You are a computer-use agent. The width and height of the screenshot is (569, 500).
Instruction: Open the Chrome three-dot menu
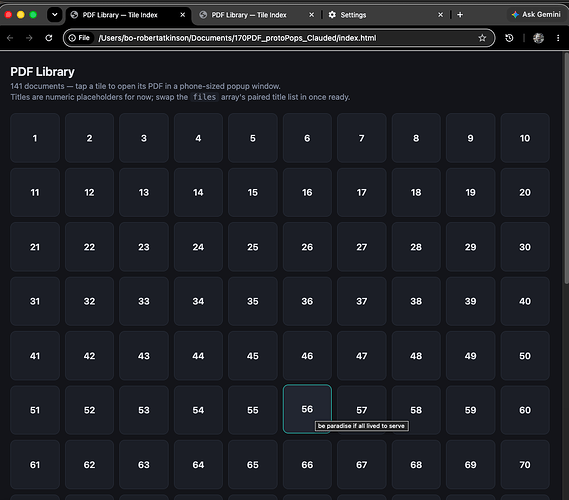(558, 38)
